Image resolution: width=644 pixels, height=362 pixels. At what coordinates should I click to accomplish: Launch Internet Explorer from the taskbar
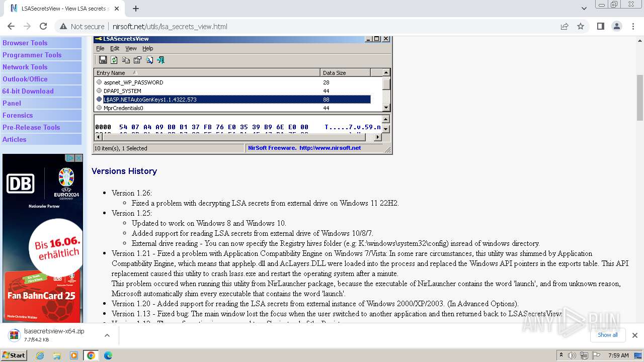pyautogui.click(x=40, y=355)
